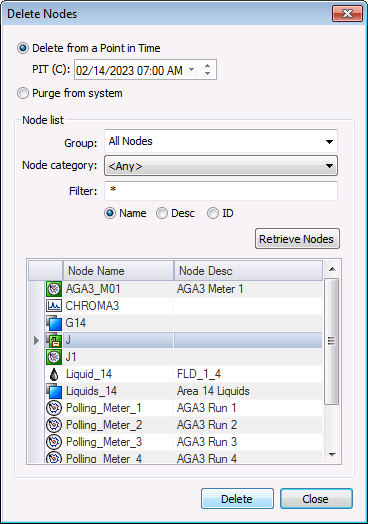Image resolution: width=368 pixels, height=524 pixels.
Task: Click the AGA3_M01 meter node icon
Action: tap(54, 289)
